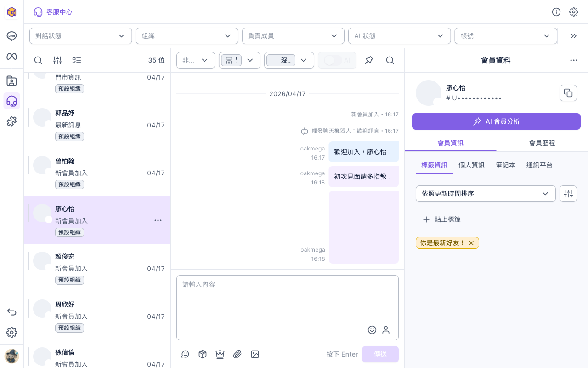The height and width of the screenshot is (368, 588).
Task: Open the LINE channel in the sidebar
Action: coord(11,36)
